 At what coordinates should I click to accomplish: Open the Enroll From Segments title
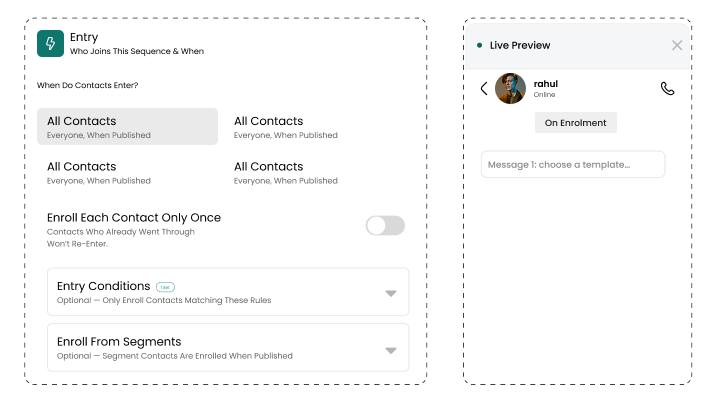(119, 342)
